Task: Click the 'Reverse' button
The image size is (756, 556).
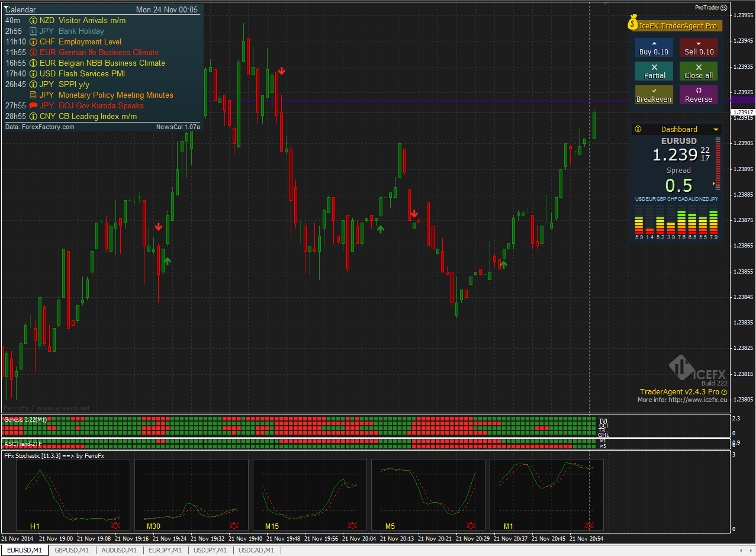Action: (x=699, y=95)
